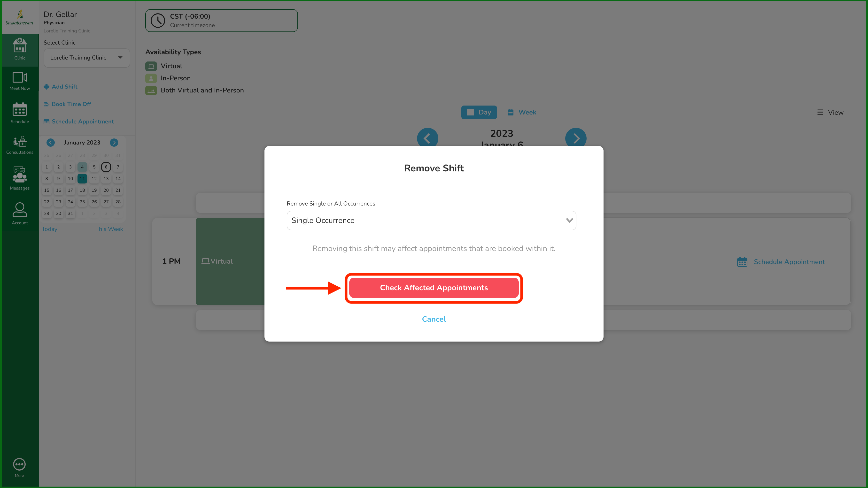Open the Account page
868x488 pixels.
point(20,213)
